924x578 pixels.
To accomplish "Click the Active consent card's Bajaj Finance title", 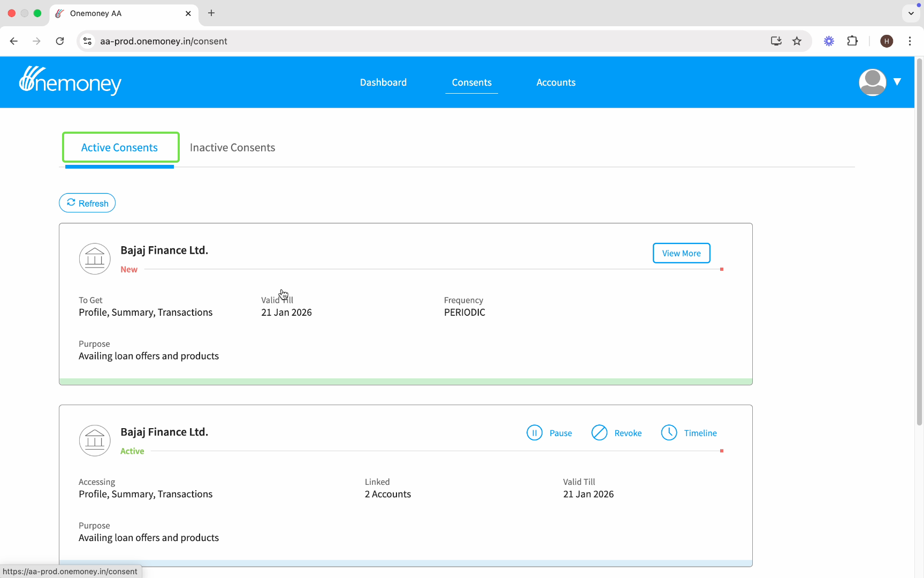I will 164,432.
